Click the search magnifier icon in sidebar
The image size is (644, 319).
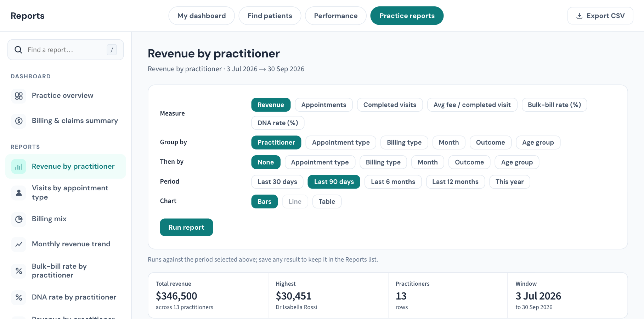[x=18, y=50]
